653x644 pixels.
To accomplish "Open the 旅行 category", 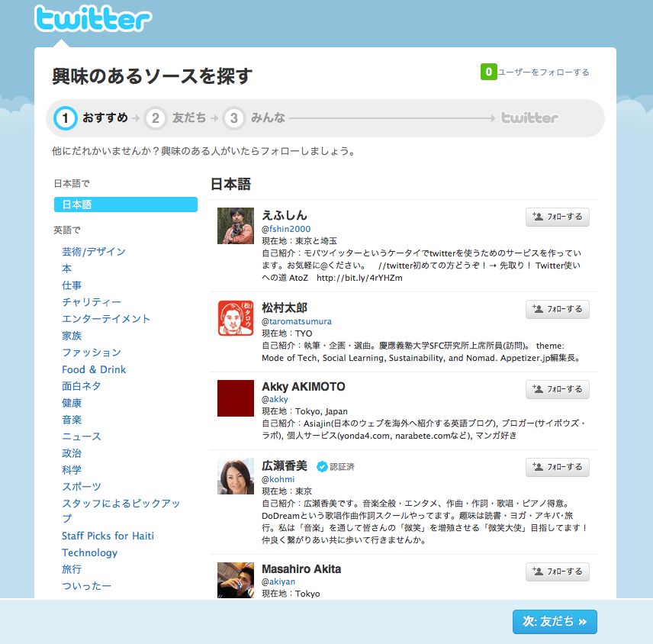I will click(x=72, y=569).
